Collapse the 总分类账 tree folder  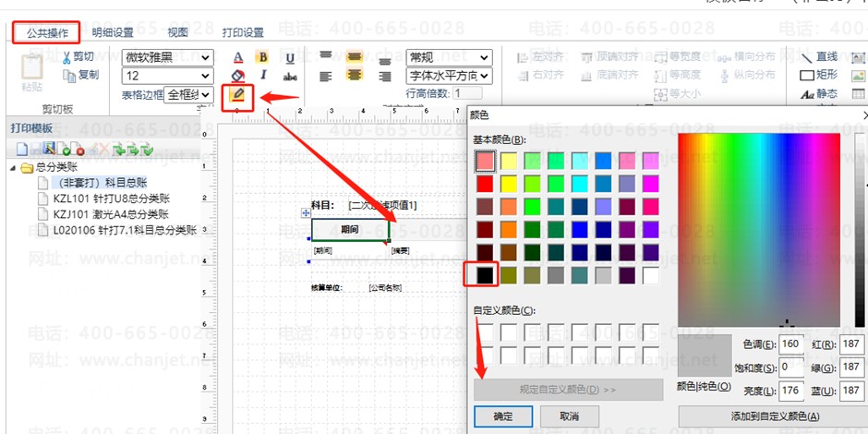[13, 168]
